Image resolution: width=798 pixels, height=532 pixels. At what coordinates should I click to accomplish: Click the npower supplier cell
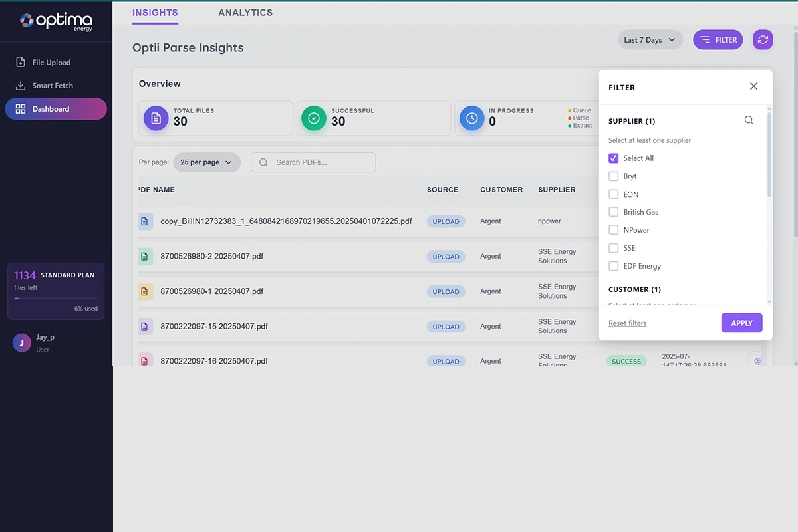[549, 221]
